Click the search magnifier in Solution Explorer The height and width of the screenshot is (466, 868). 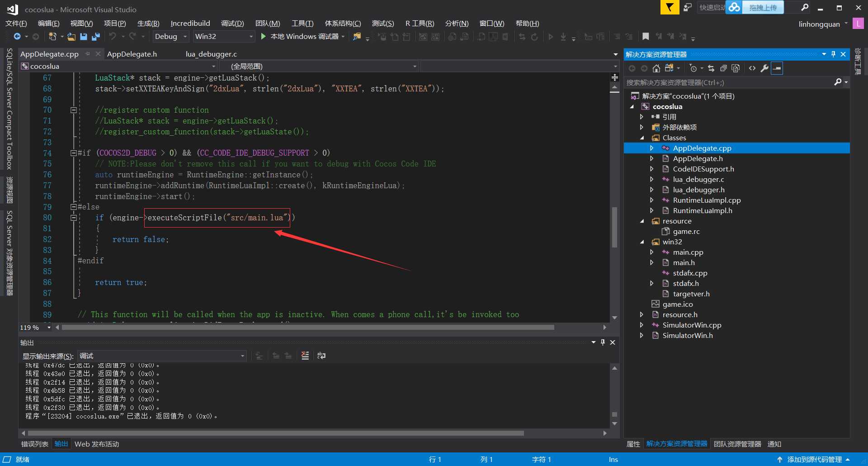click(838, 82)
